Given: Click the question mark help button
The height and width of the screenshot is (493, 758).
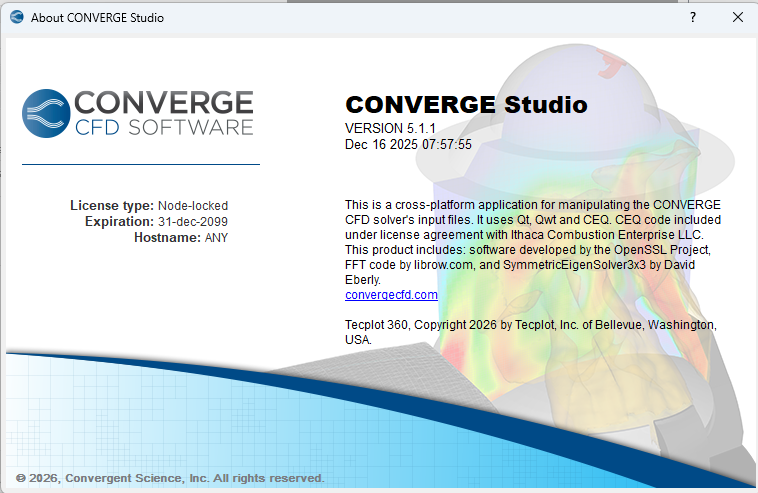Looking at the screenshot, I should pyautogui.click(x=693, y=17).
